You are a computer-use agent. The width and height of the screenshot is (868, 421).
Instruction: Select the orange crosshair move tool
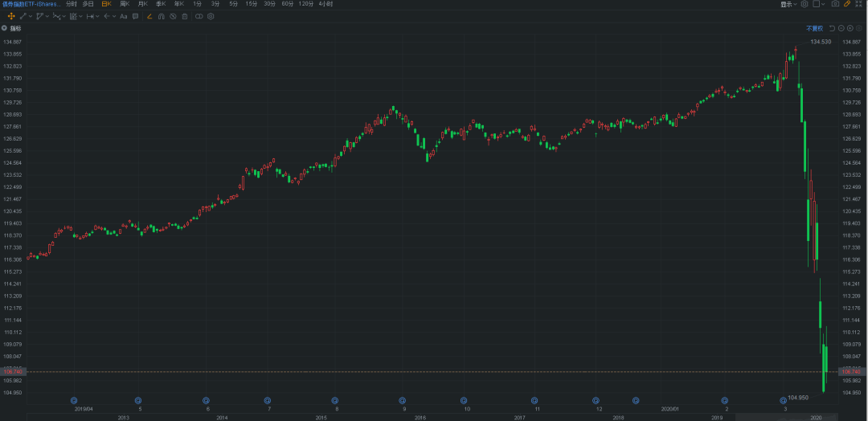tap(11, 16)
